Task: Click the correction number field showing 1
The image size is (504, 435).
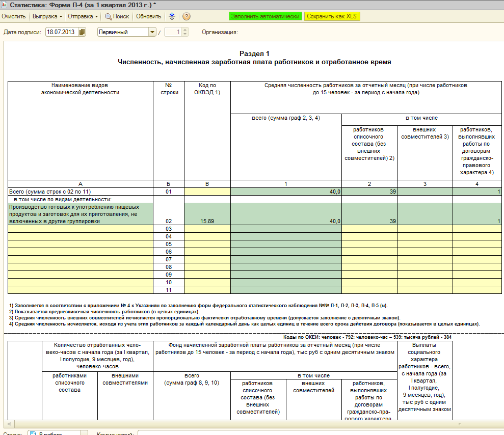Action: pyautogui.click(x=173, y=32)
